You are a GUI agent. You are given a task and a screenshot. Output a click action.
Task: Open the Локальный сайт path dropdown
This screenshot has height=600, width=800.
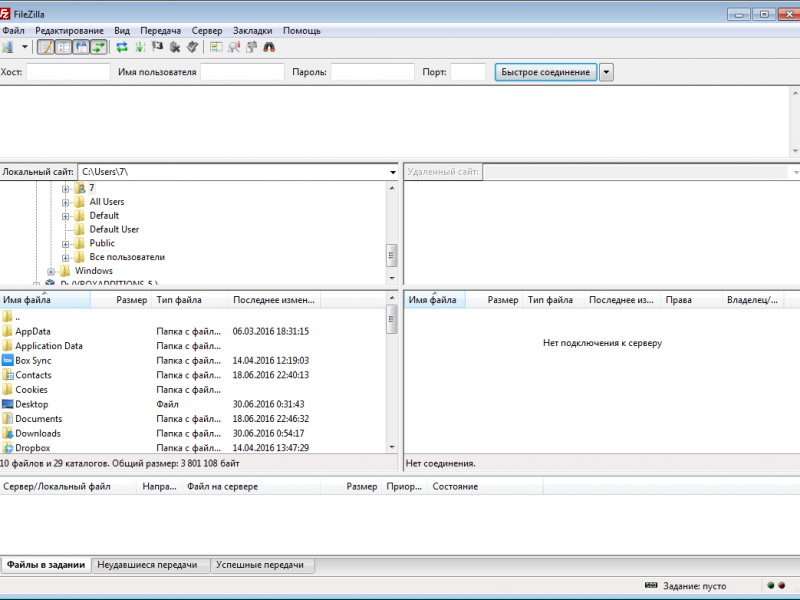point(392,172)
